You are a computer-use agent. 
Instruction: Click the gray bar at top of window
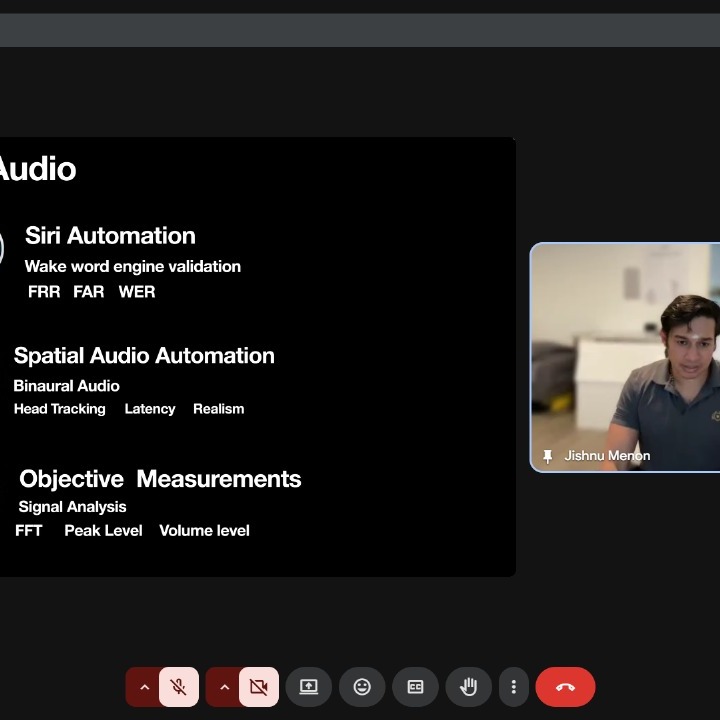[x=360, y=30]
